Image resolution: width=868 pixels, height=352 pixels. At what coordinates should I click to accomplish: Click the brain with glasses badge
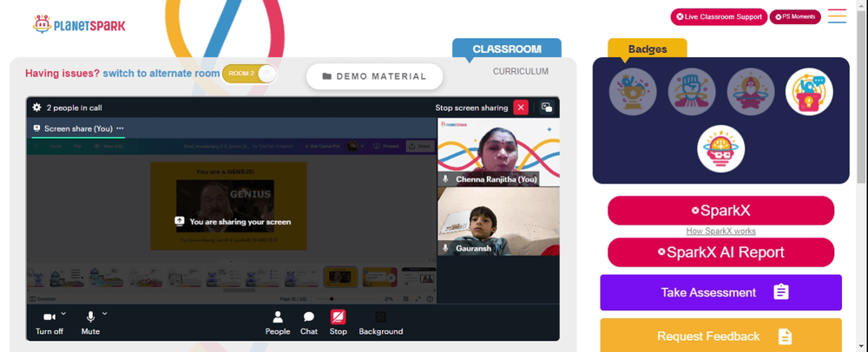(720, 148)
